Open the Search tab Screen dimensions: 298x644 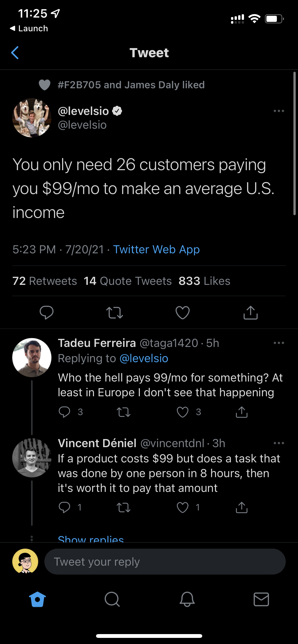click(112, 599)
